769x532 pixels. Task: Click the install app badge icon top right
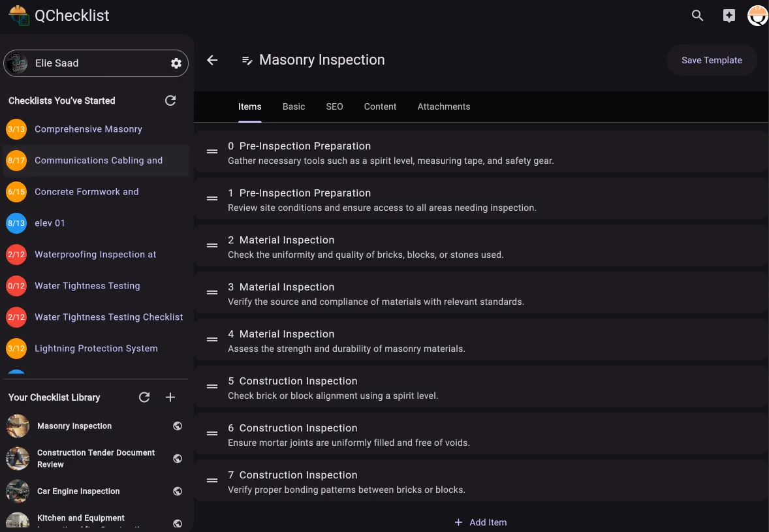point(729,15)
